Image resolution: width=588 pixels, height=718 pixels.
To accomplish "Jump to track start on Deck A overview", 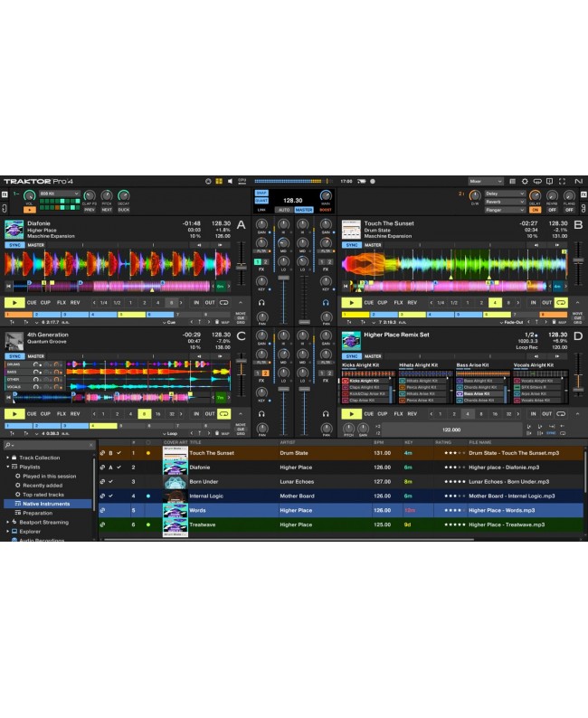I will coord(8,286).
